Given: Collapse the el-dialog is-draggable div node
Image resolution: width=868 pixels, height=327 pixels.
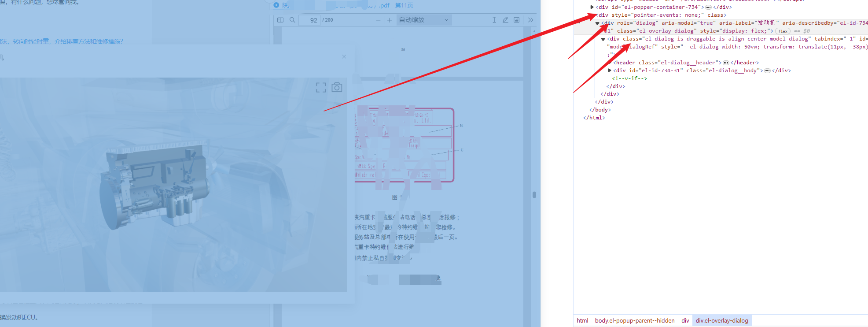Looking at the screenshot, I should 603,39.
